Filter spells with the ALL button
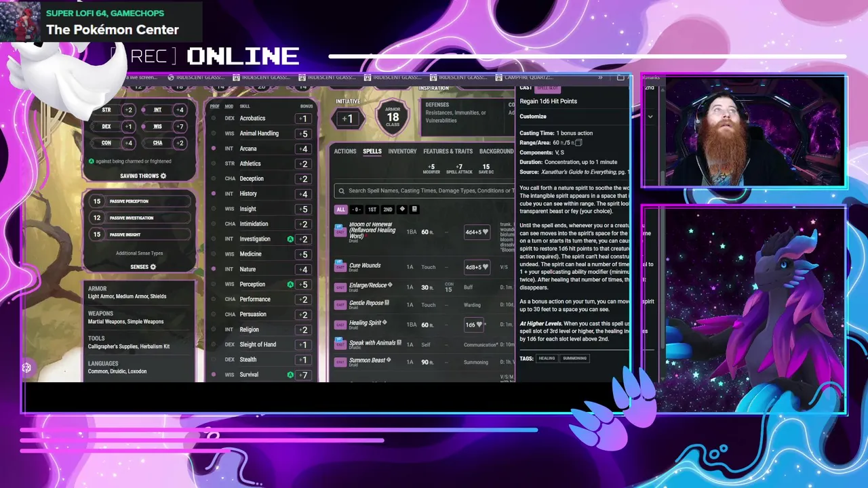 (341, 209)
